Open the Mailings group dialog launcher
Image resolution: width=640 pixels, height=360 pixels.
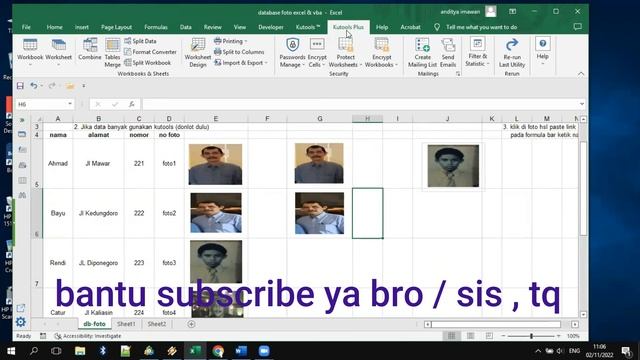coord(458,74)
